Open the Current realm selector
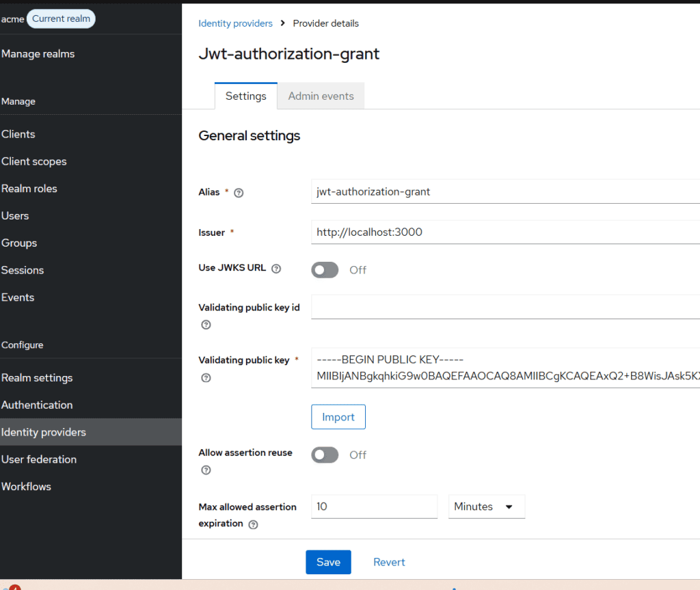 (x=61, y=18)
